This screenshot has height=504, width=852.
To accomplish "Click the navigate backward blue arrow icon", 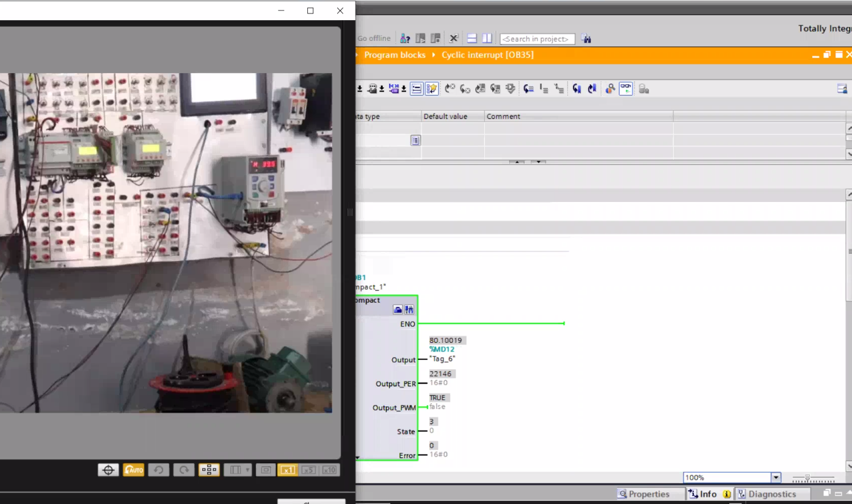I will pos(577,88).
